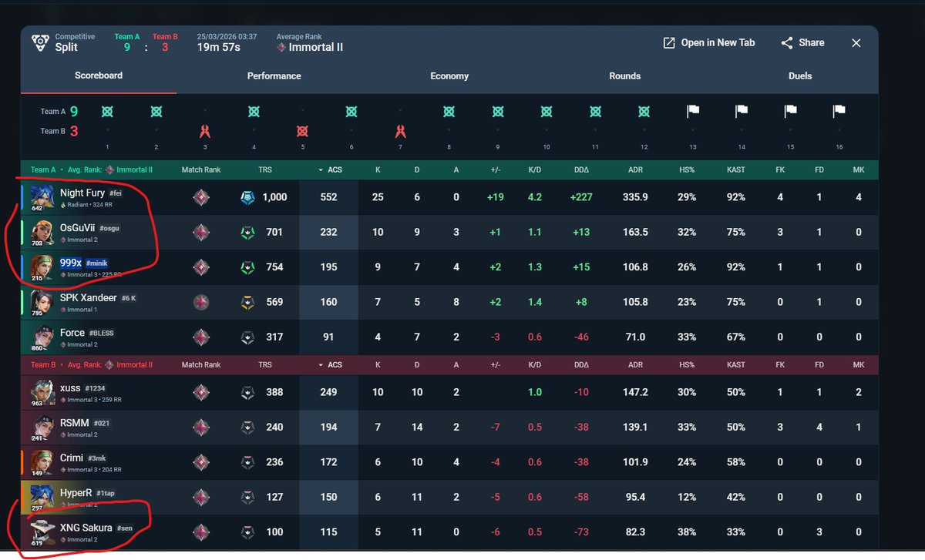Switch to the Economy tab
The height and width of the screenshot is (560, 925).
(x=449, y=76)
